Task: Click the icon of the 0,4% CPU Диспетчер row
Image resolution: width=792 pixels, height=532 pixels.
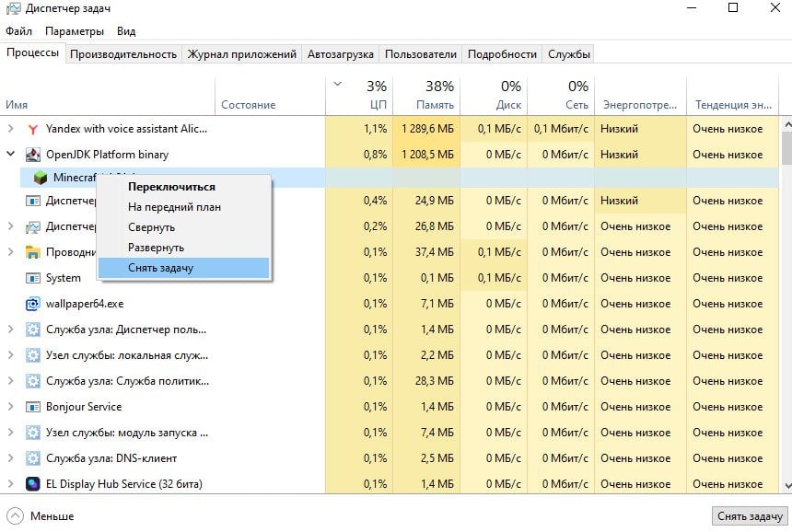Action: [33, 201]
